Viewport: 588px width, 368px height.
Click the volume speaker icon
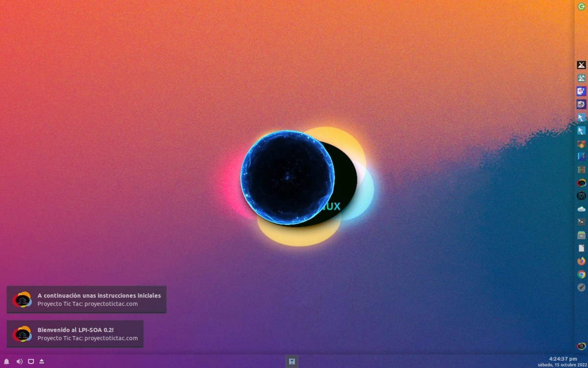[19, 362]
